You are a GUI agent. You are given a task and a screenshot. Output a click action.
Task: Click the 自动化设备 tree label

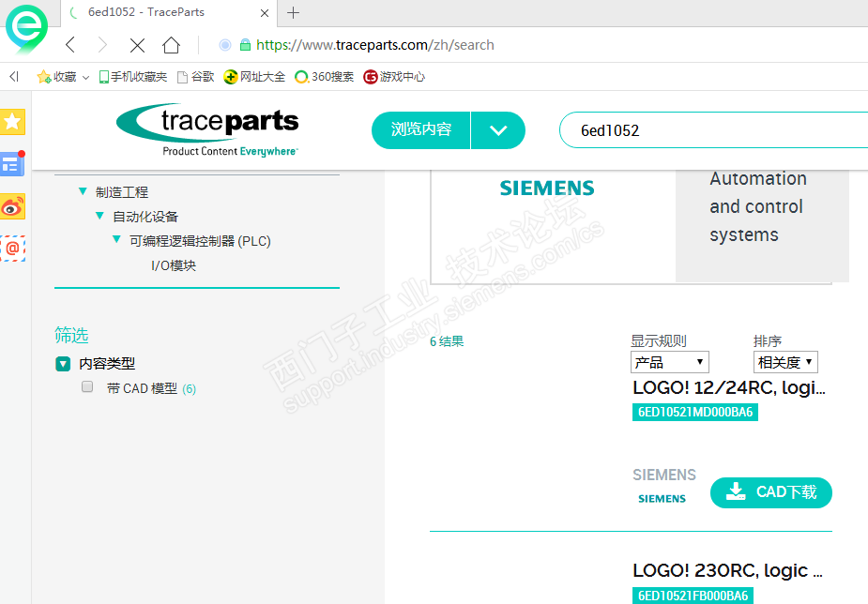(x=145, y=217)
